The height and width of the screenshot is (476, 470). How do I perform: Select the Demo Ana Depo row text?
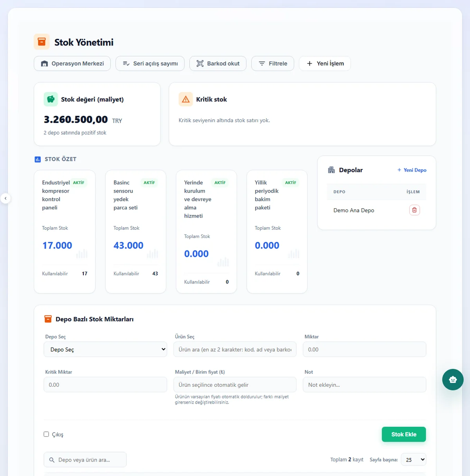(x=354, y=210)
